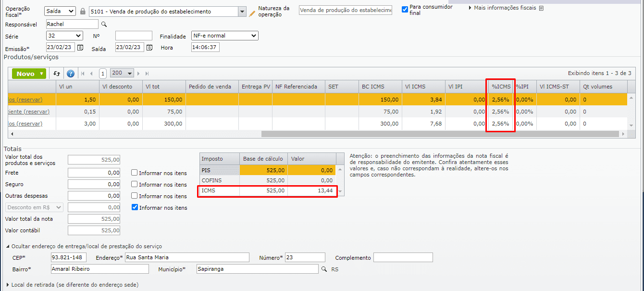644x291 pixels.
Task: Open the help icon in the products toolbar
Action: pyautogui.click(x=71, y=73)
